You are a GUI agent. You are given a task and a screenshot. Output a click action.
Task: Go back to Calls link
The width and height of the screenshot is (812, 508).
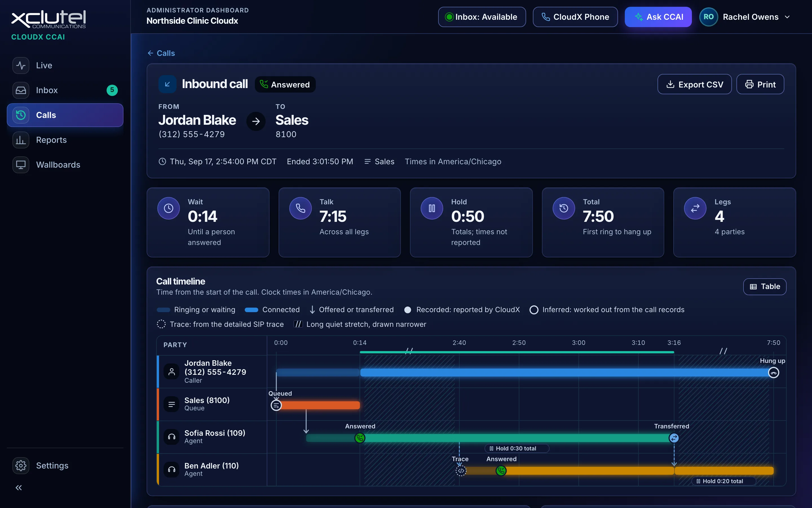pos(161,53)
